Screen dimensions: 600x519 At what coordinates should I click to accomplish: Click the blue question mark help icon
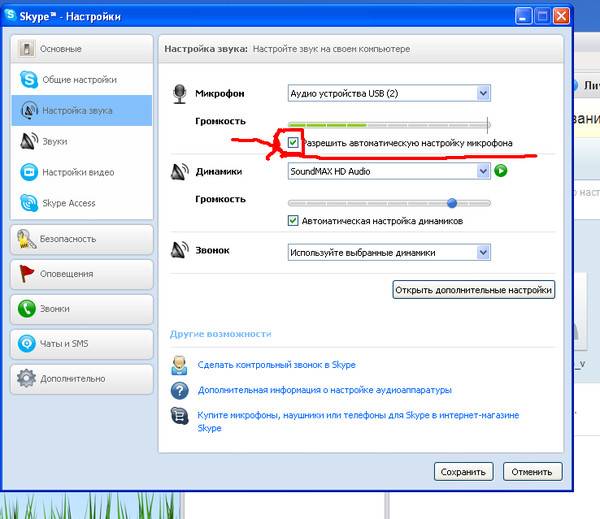pos(179,390)
